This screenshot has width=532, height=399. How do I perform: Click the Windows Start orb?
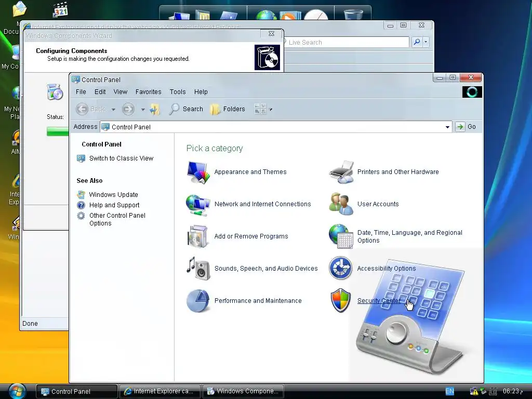[17, 391]
